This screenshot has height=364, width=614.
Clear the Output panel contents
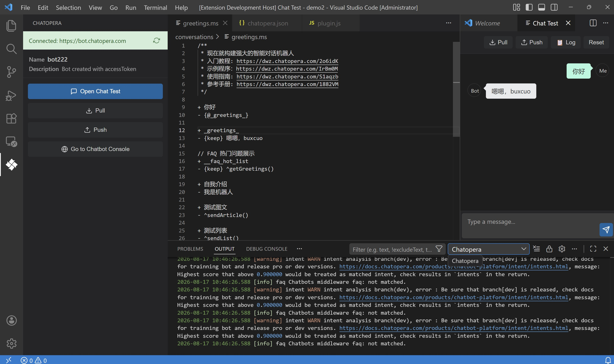point(537,249)
